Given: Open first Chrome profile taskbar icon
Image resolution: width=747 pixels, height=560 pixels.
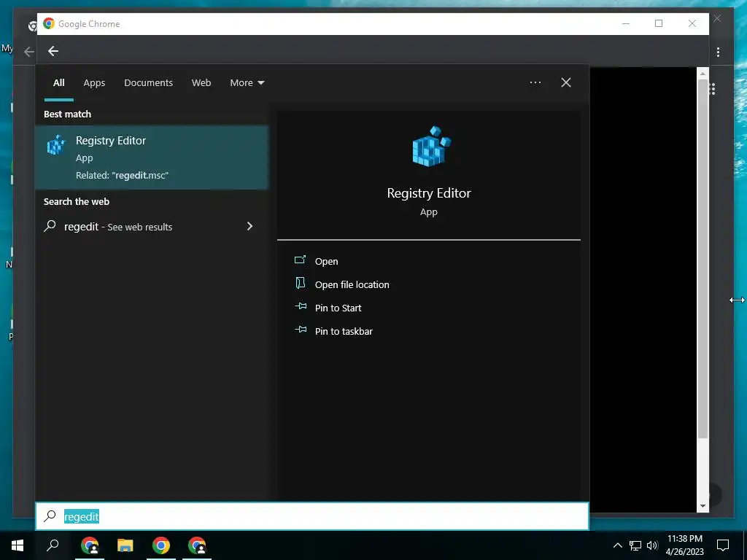Looking at the screenshot, I should [90, 545].
